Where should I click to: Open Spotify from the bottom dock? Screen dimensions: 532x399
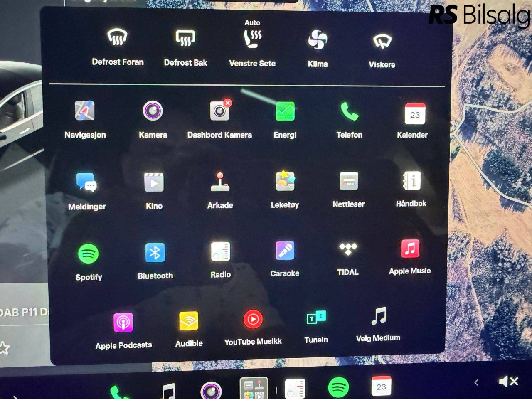(338, 387)
